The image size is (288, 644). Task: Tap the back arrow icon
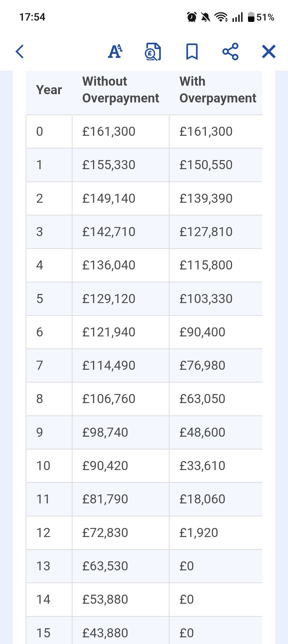(x=20, y=51)
